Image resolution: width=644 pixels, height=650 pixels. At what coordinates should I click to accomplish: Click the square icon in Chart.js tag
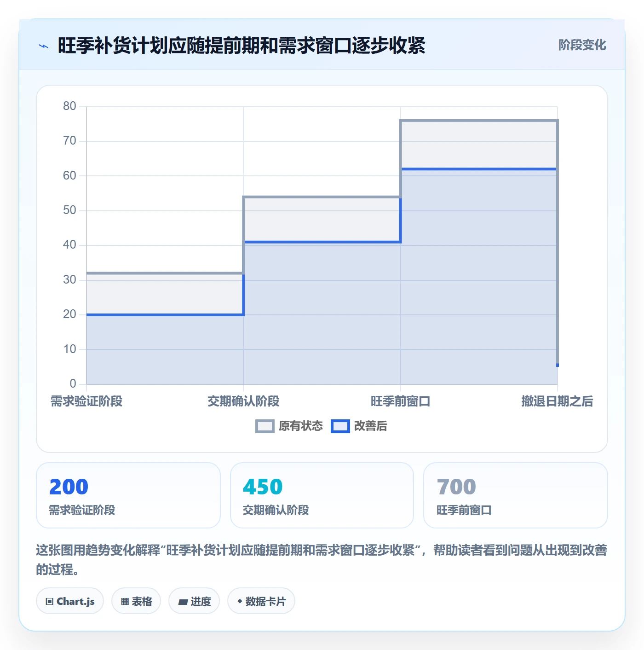pyautogui.click(x=49, y=602)
